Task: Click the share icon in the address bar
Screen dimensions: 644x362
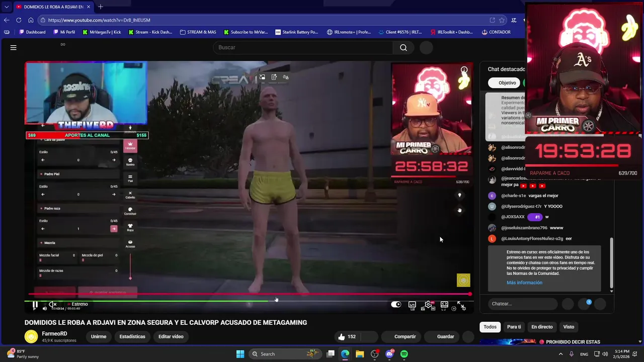Action: [x=492, y=20]
